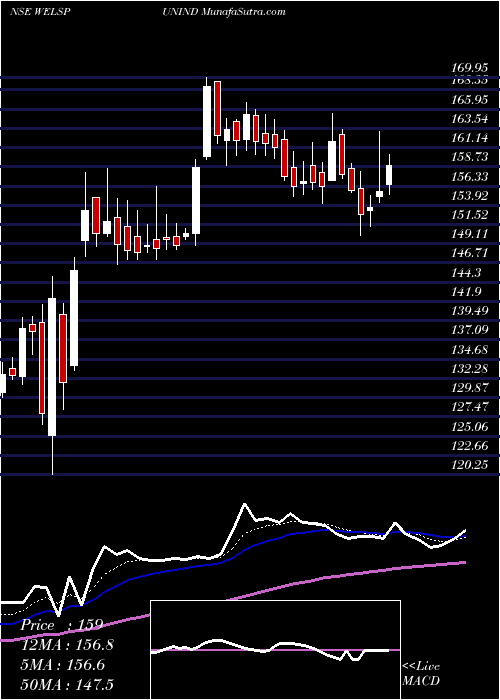The width and height of the screenshot is (500, 700).
Task: Click the 125.06 price axis label
Action: tap(469, 426)
